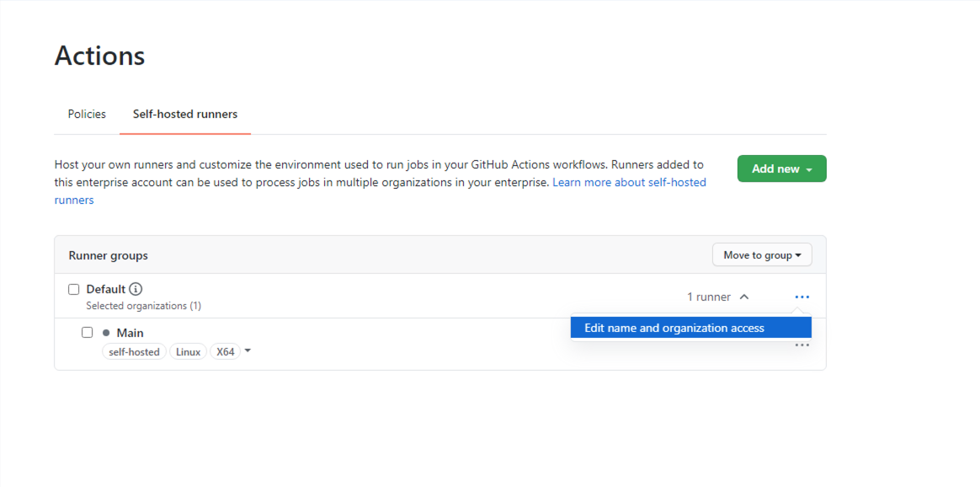Click the info icon next to Default group

click(x=136, y=288)
